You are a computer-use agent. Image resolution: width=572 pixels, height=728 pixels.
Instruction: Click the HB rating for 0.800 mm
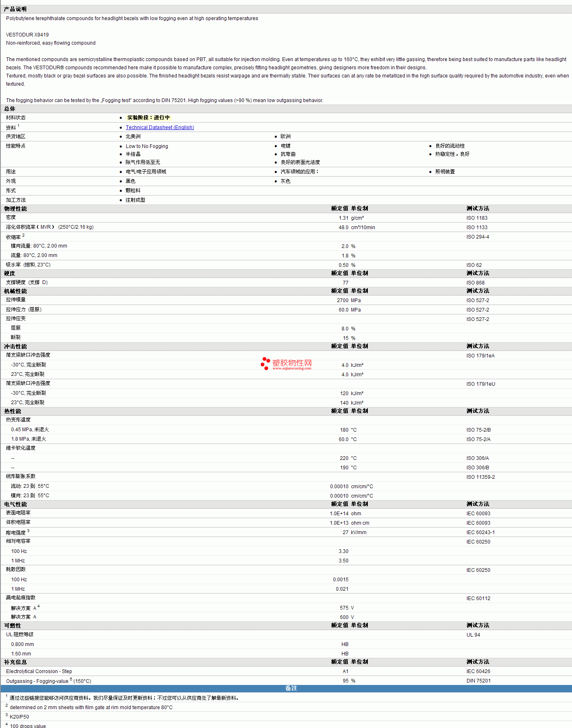point(345,644)
